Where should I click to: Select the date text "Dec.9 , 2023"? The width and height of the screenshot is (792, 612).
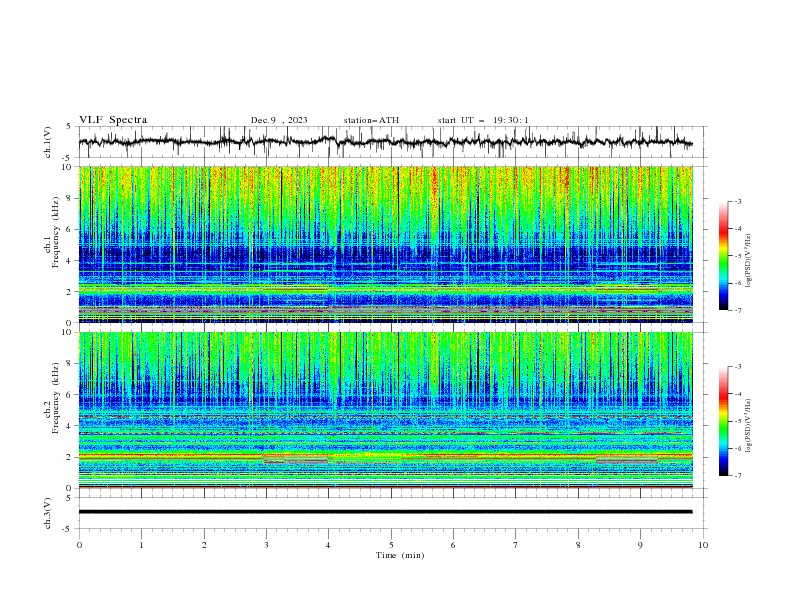click(279, 120)
